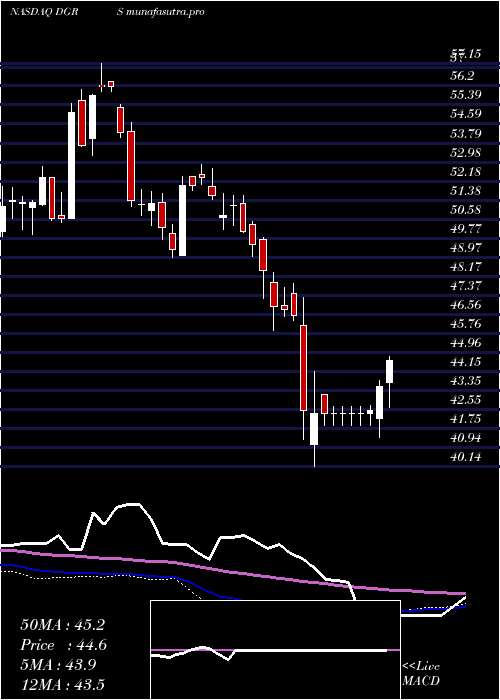Click the 50MA : 45.2 value

pos(62,625)
